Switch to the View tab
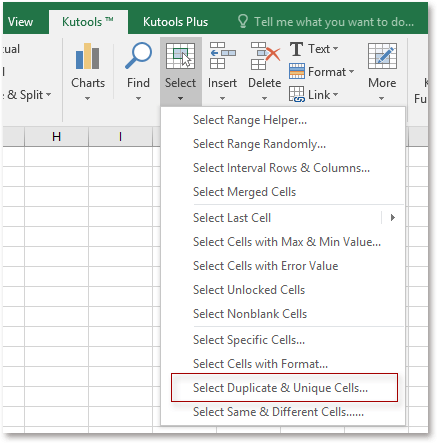The height and width of the screenshot is (443, 437). point(20,22)
